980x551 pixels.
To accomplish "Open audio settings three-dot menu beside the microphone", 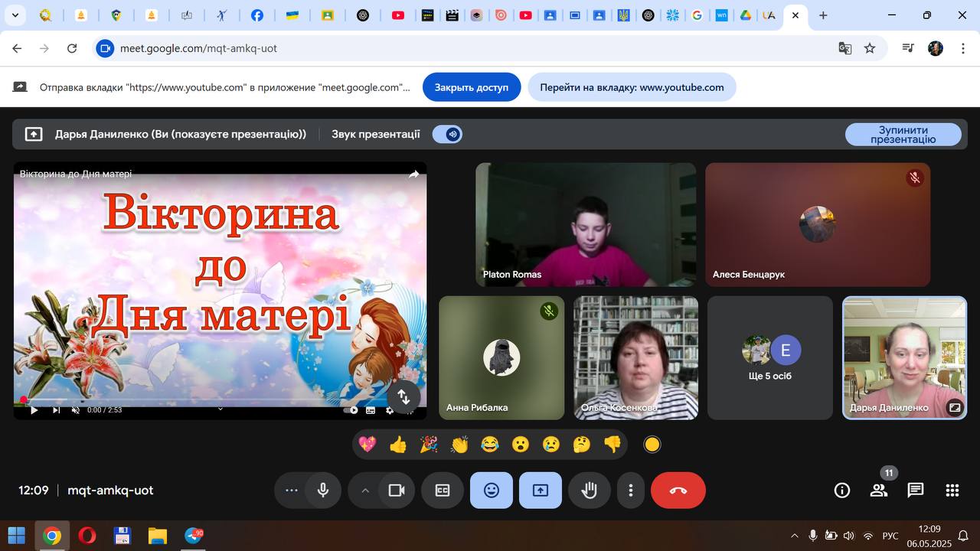I will coord(292,491).
